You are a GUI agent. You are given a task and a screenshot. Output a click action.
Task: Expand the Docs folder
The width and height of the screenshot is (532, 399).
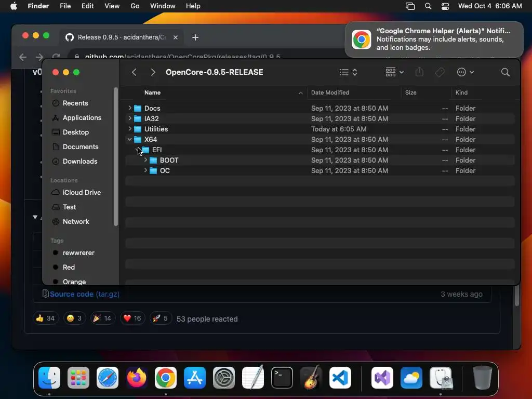coord(130,108)
